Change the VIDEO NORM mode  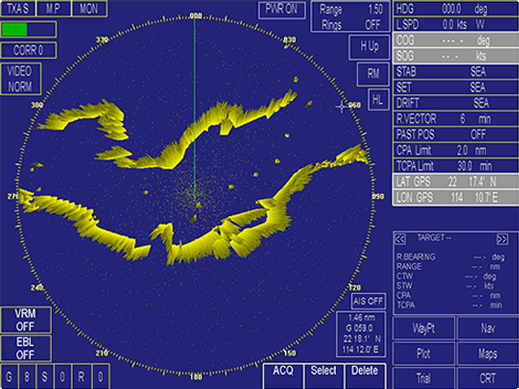(21, 79)
